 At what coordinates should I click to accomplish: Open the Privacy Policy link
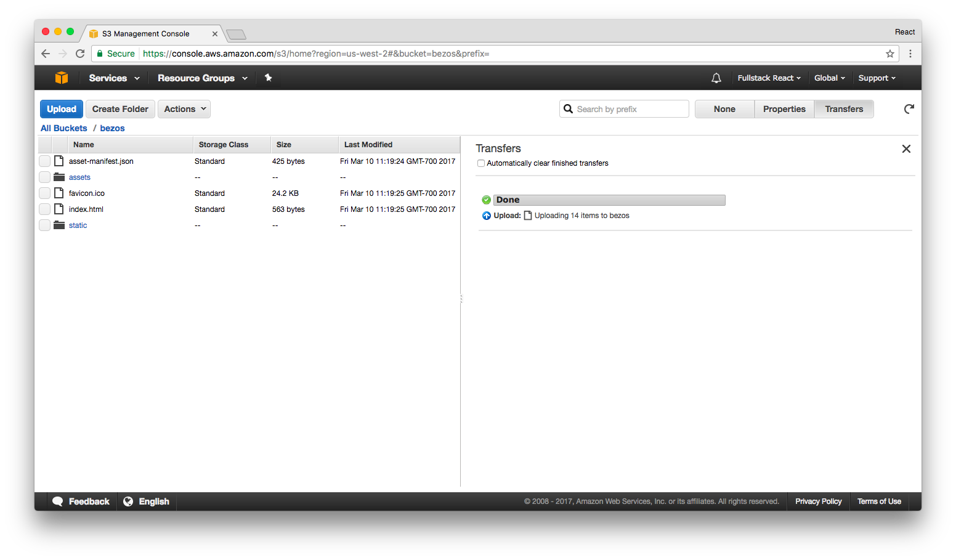[x=818, y=501]
